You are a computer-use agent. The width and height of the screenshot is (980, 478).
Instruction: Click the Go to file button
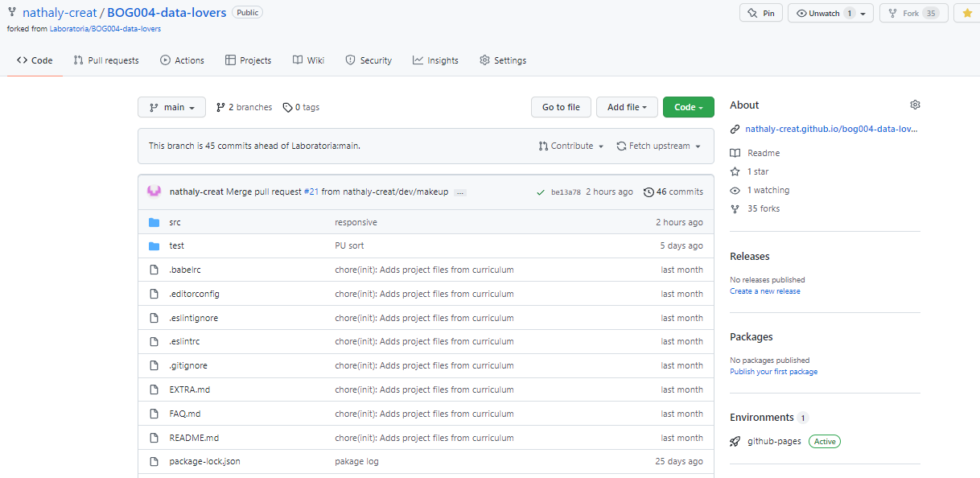pos(561,107)
